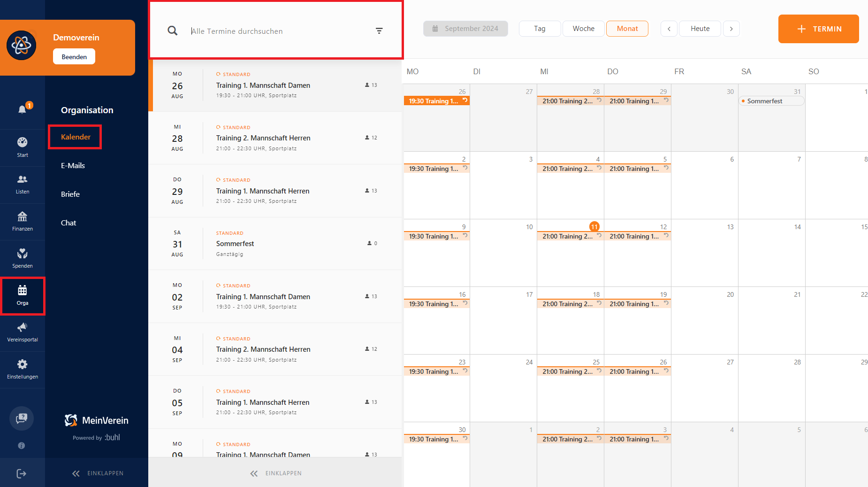The height and width of the screenshot is (487, 868).
Task: Open the notifications bell icon
Action: point(22,109)
